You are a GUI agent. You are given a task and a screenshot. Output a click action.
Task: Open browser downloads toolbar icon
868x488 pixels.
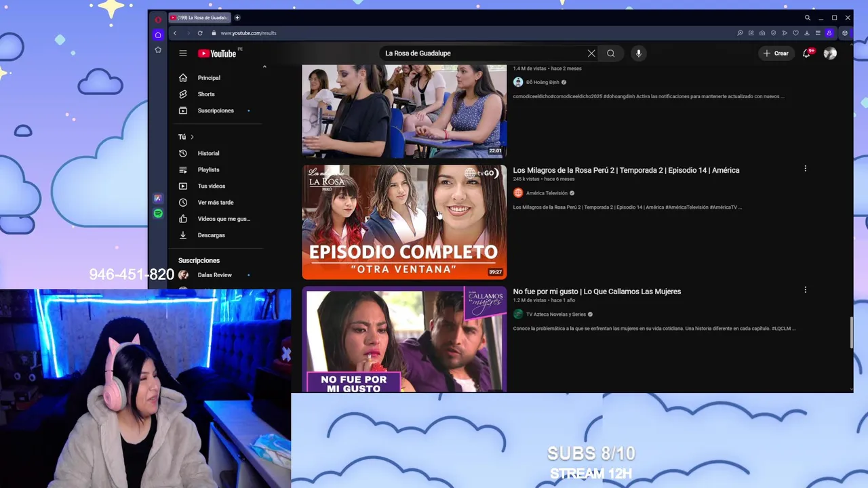807,33
